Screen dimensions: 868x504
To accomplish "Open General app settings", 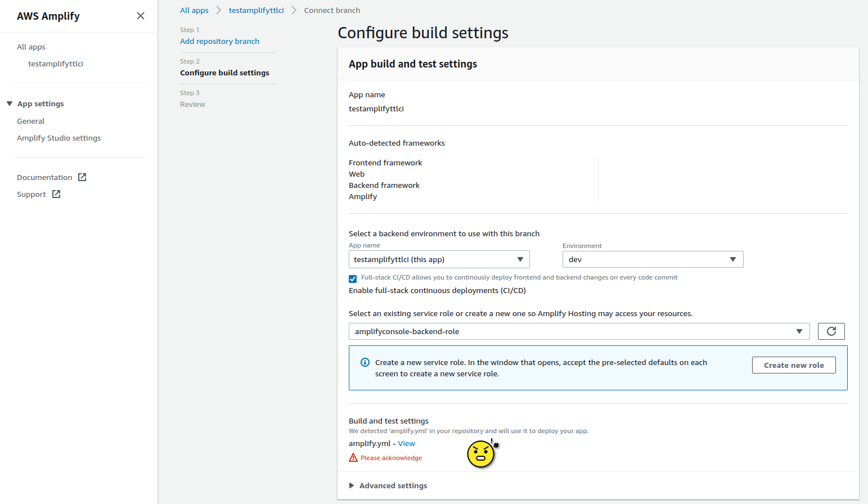I will click(x=30, y=121).
